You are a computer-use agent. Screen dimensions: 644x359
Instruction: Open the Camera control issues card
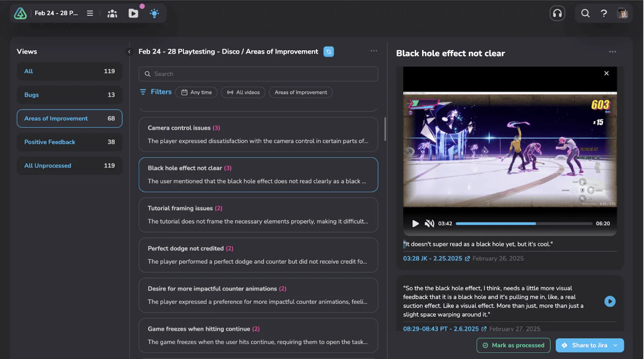click(258, 134)
